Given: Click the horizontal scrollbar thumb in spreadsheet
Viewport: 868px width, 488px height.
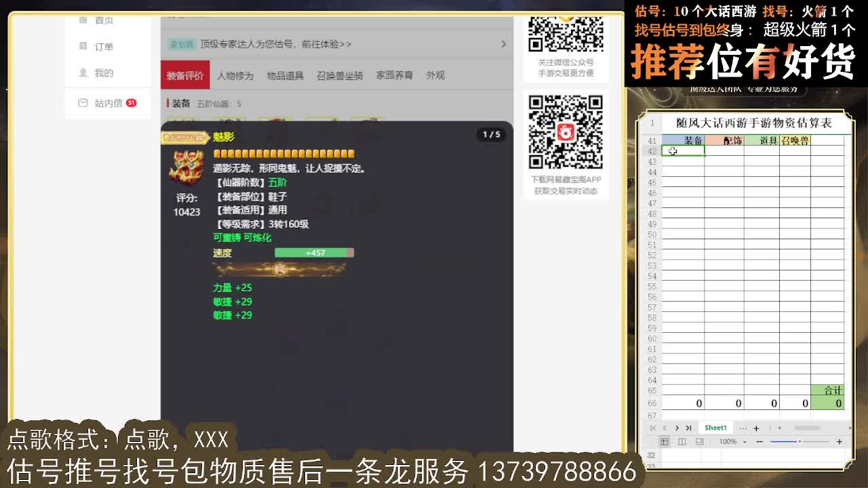Looking at the screenshot, I should pos(807,428).
